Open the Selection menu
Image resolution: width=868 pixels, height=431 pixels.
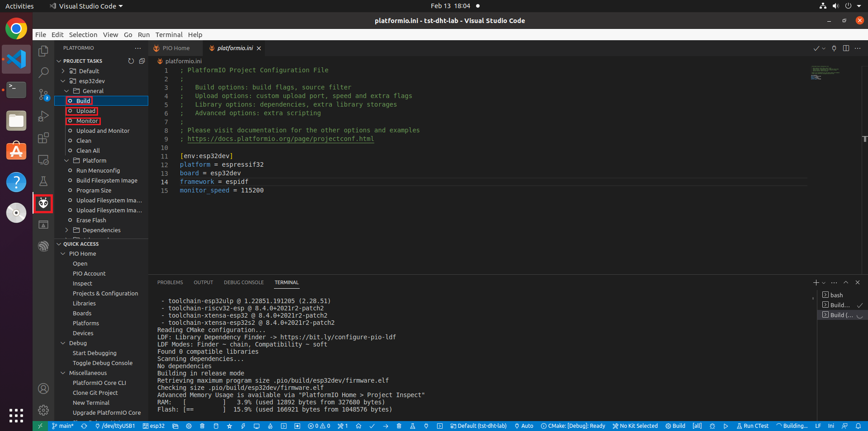point(83,35)
